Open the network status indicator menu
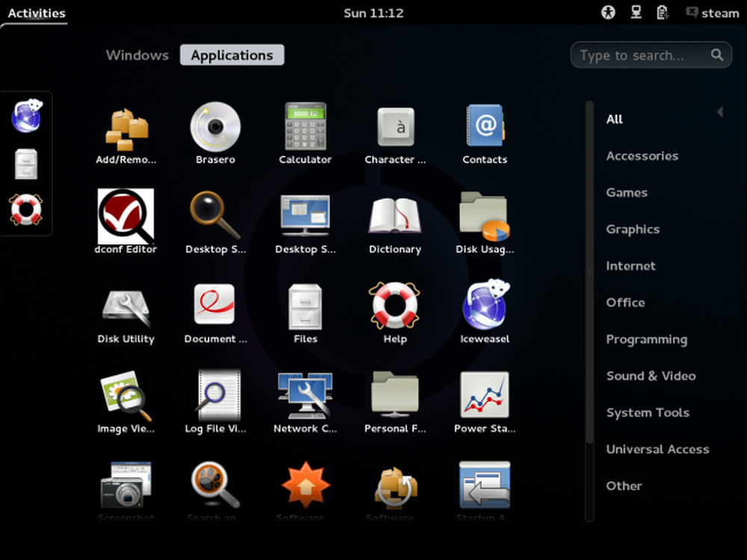 click(636, 13)
